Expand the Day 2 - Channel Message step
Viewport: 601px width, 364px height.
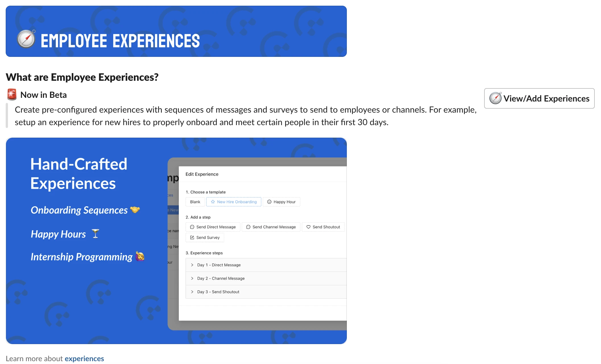pos(192,278)
